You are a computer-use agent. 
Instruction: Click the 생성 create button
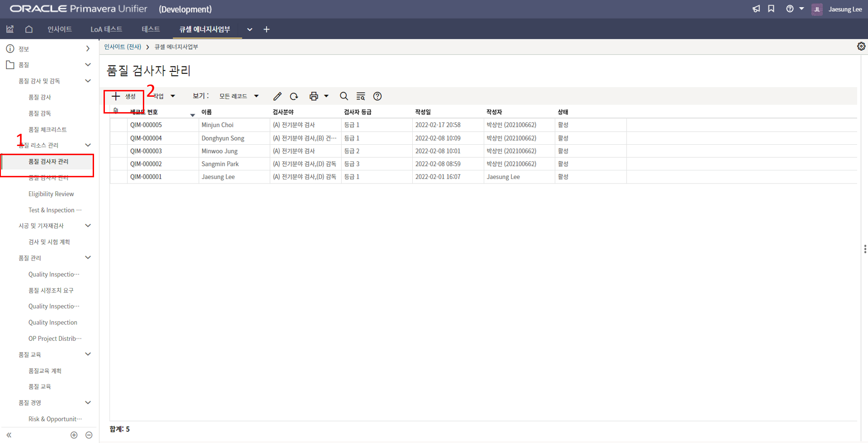[124, 96]
